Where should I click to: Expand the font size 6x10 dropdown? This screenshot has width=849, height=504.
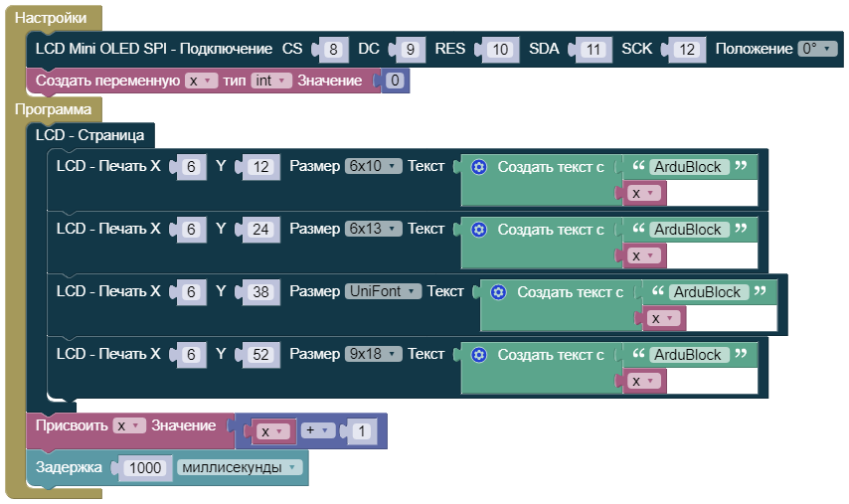(x=373, y=167)
